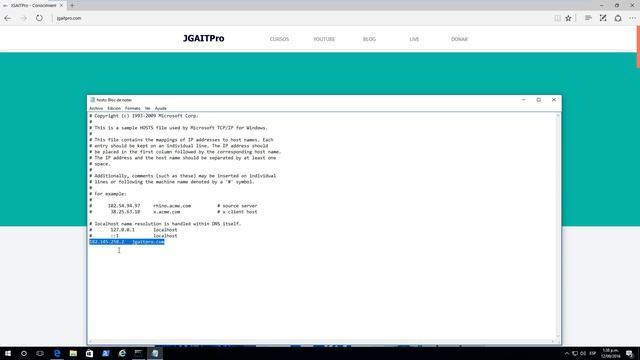Open Windows Store from taskbar
640x360 pixels.
pos(89,353)
